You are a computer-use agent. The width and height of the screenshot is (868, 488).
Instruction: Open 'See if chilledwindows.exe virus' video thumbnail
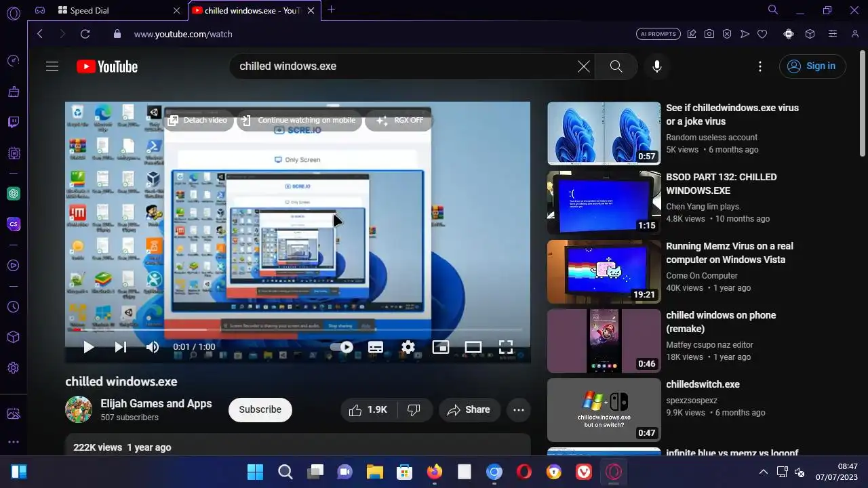pos(604,134)
